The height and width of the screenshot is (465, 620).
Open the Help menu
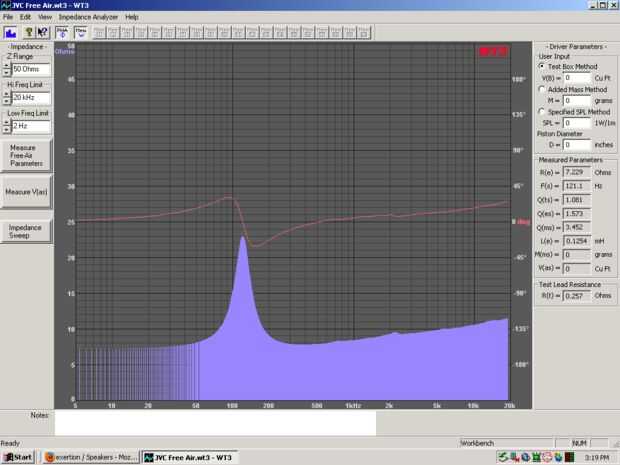[x=132, y=17]
